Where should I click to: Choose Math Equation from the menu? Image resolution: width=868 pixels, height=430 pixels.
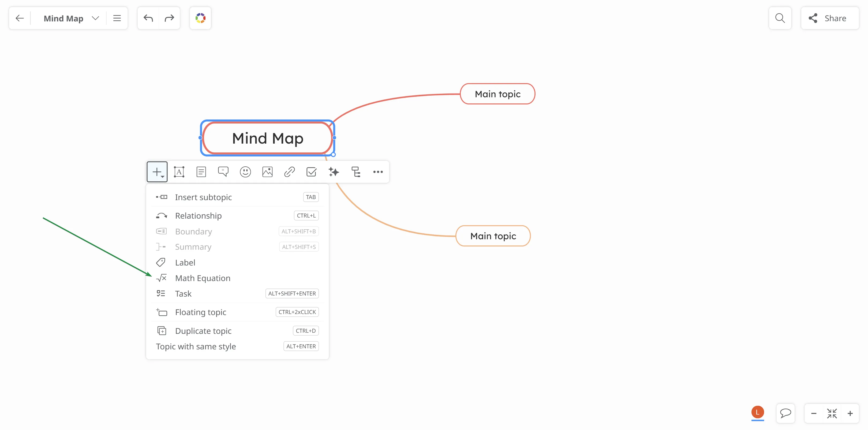[203, 278]
